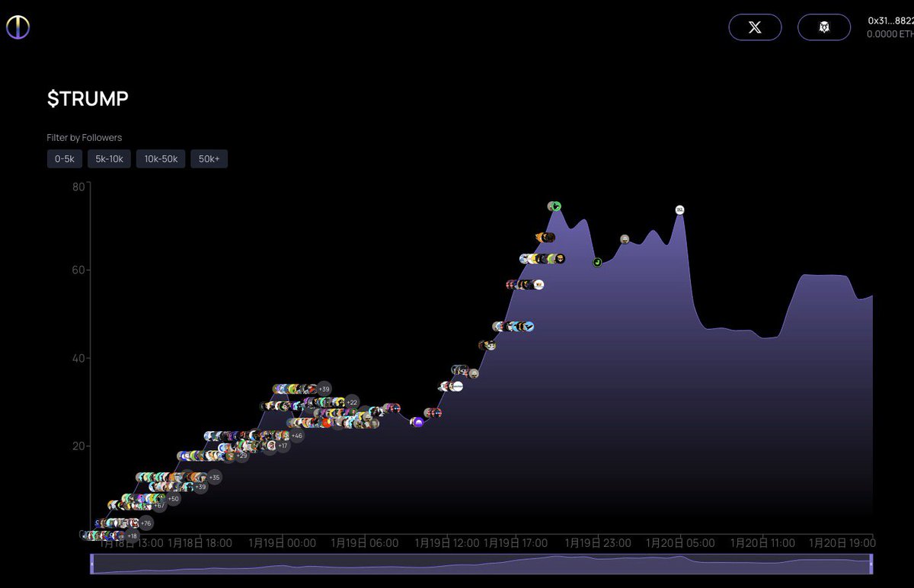Open the X (Twitter) button
This screenshot has height=588, width=914.
point(755,27)
